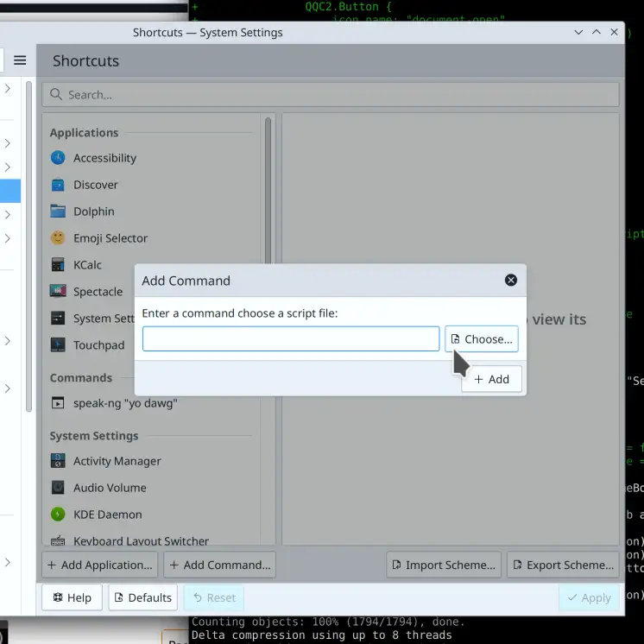The width and height of the screenshot is (644, 644).
Task: Click the Touchpad icon in list
Action: pyautogui.click(x=58, y=345)
